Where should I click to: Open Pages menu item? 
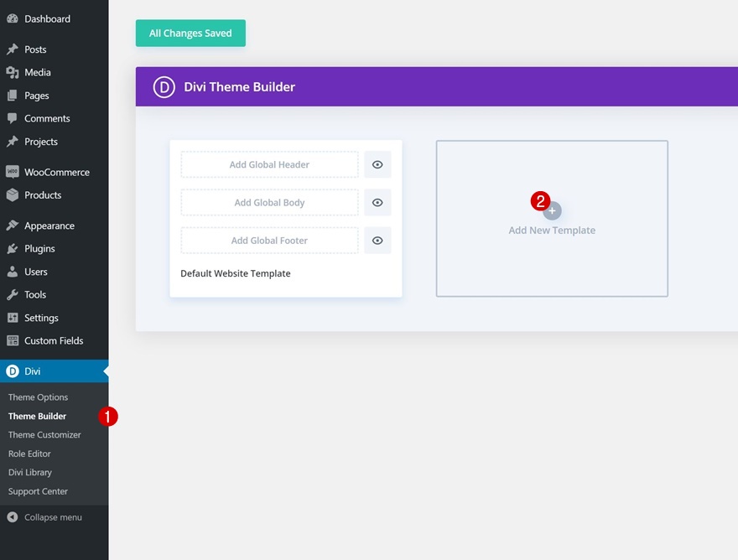pos(55,95)
